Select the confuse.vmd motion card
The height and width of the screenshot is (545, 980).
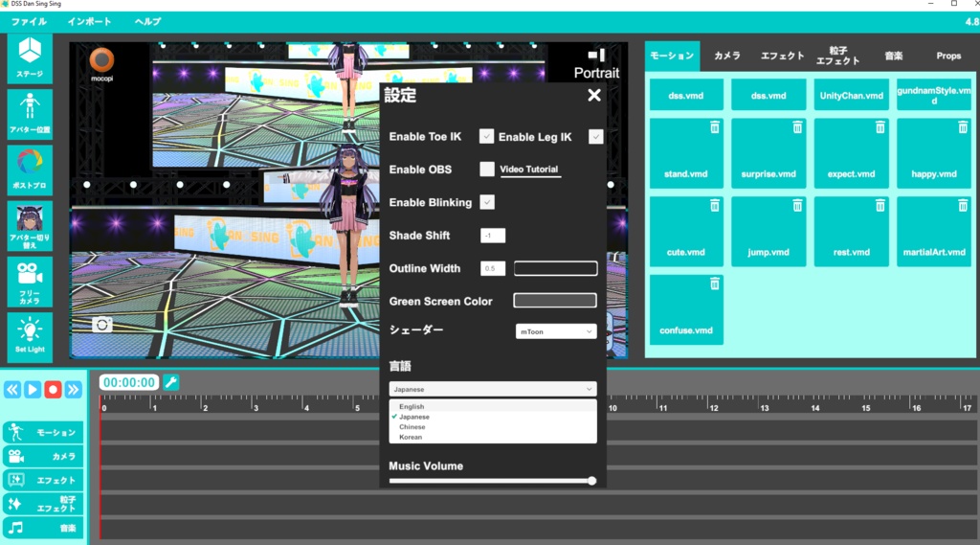pos(686,309)
